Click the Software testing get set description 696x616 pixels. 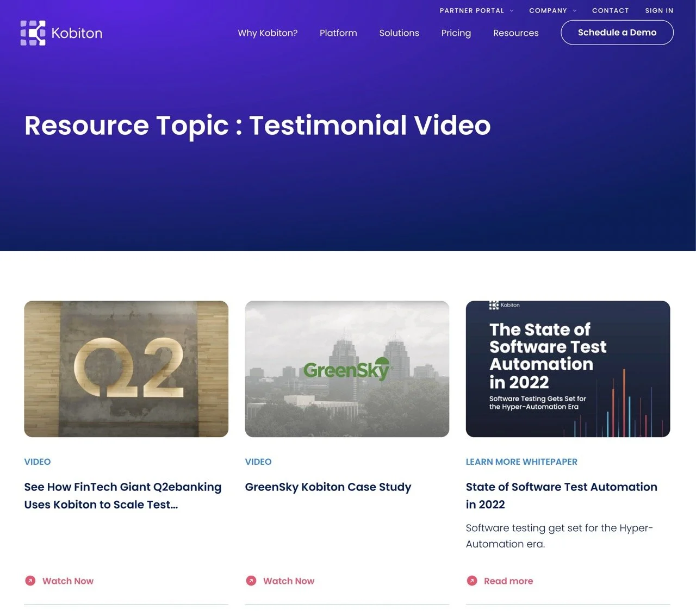pyautogui.click(x=560, y=536)
